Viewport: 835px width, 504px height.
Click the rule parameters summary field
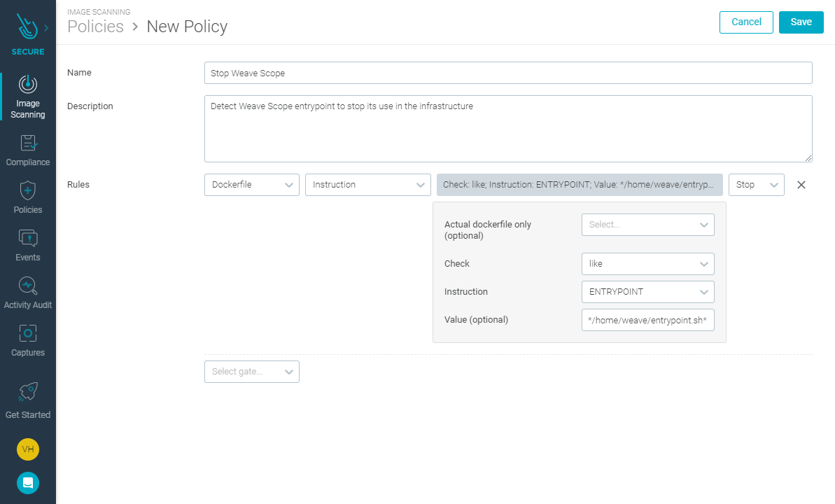pyautogui.click(x=580, y=185)
